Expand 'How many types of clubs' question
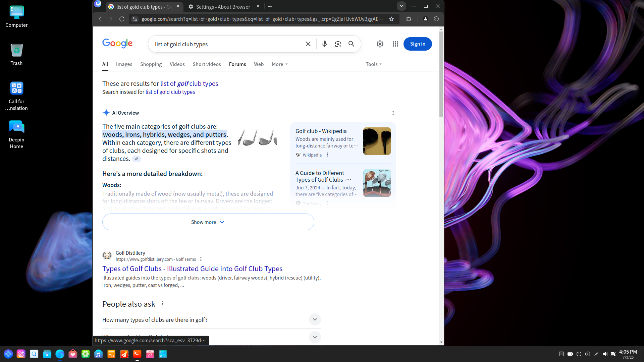The width and height of the screenshot is (644, 362). (x=211, y=320)
